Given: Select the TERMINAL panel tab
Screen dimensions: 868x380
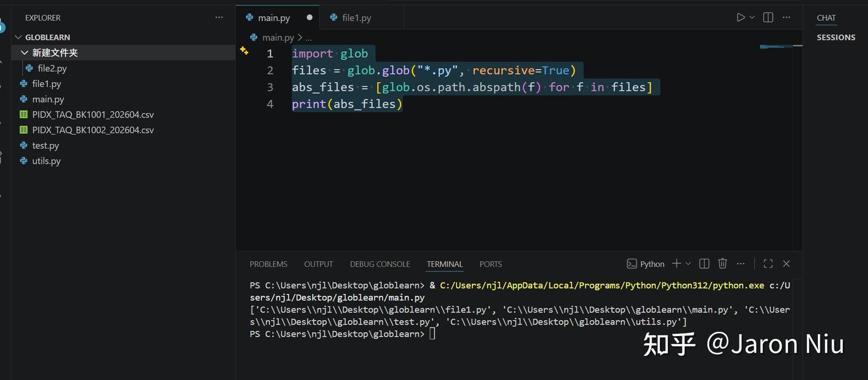Looking at the screenshot, I should point(445,264).
